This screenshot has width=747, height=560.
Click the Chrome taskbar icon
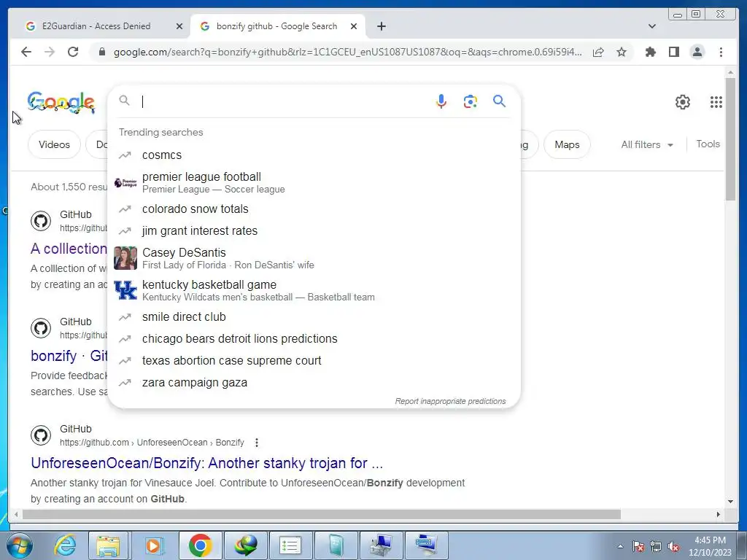tap(200, 545)
